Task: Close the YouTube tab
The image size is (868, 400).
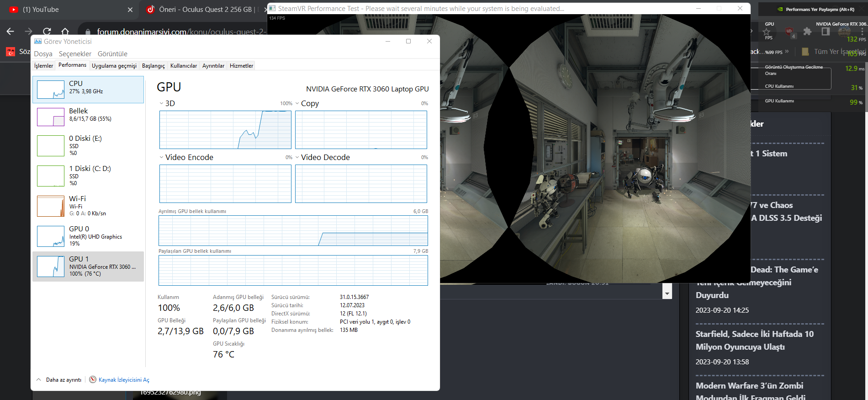Action: coord(130,10)
